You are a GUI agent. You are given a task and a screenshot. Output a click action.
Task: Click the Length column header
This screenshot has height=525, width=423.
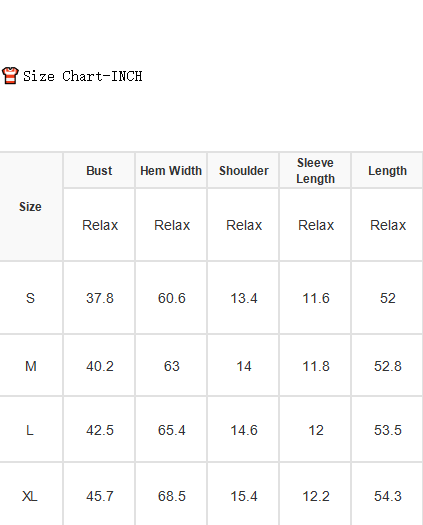coord(387,171)
